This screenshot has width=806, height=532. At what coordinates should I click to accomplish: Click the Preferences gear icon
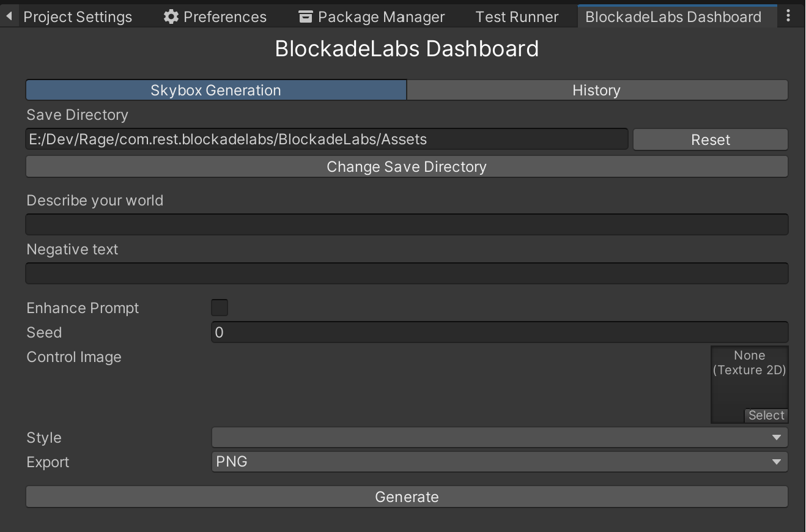(x=171, y=17)
